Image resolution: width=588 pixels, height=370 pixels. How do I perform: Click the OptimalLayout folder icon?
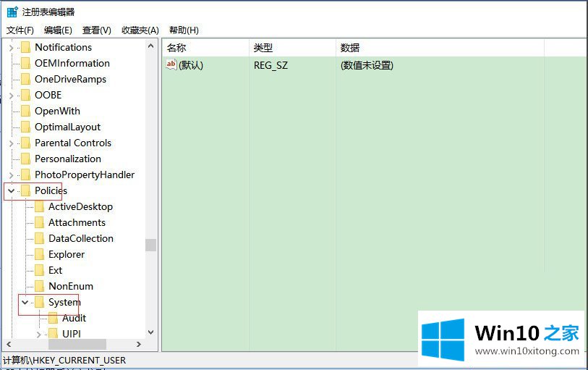coord(25,127)
